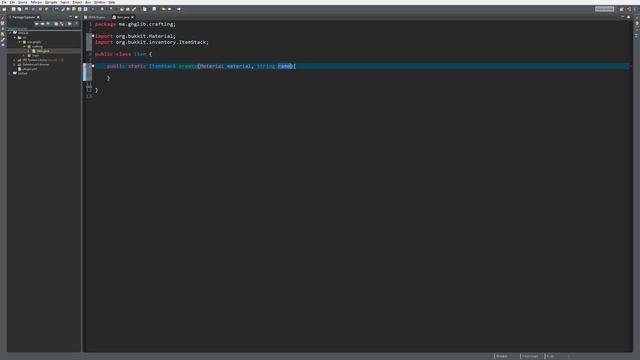
Task: Click the New toolbar icon
Action: click(4, 9)
